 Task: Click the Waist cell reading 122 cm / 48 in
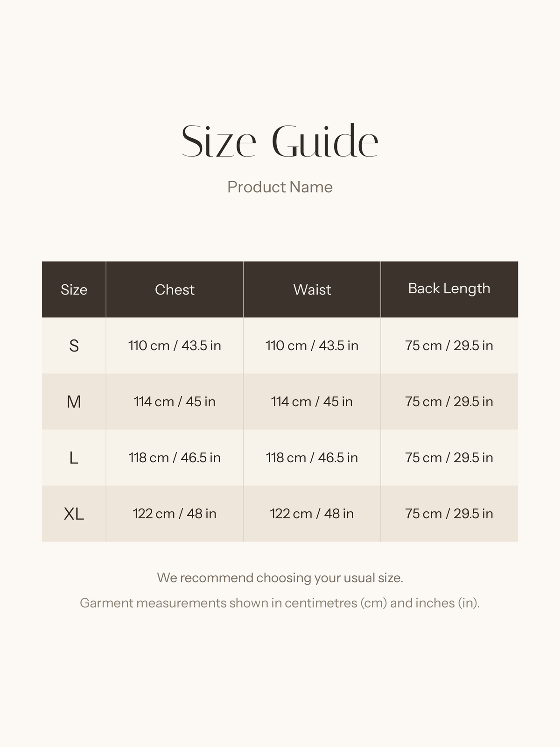312,514
